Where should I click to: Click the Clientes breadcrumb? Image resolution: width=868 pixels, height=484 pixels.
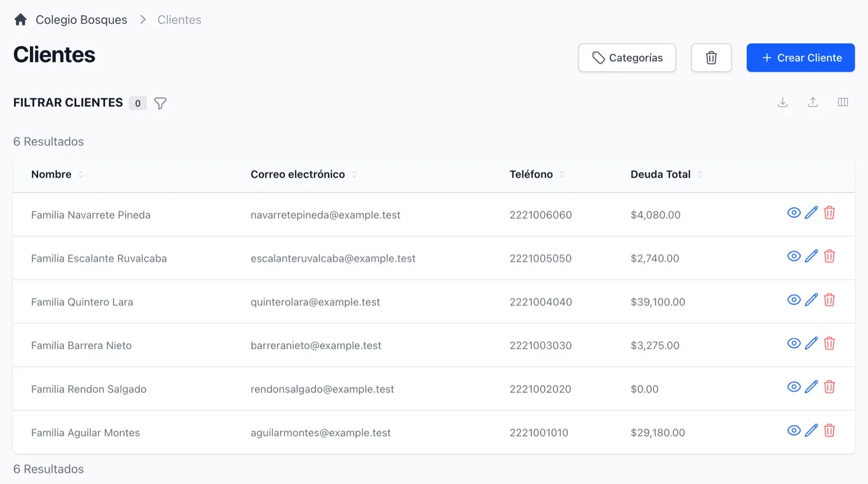(179, 20)
